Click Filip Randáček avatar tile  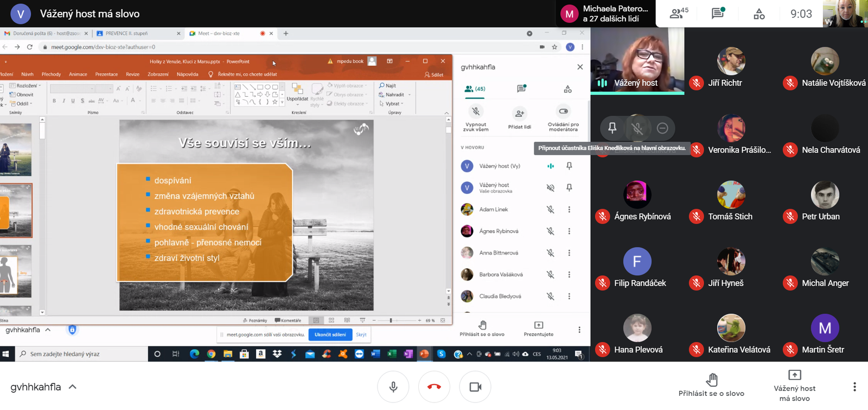click(x=637, y=262)
